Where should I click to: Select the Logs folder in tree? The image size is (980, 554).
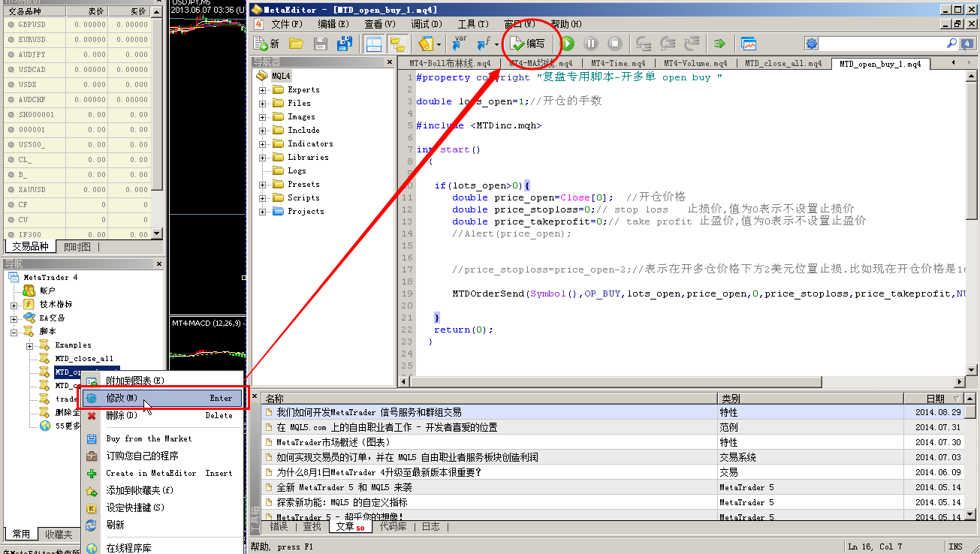(297, 170)
